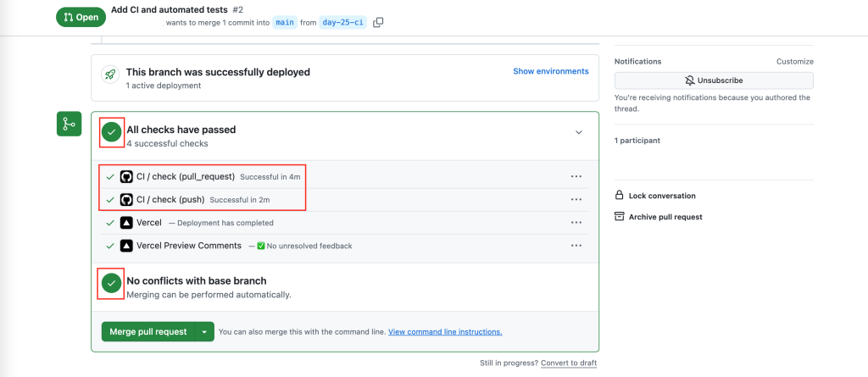
Task: Click Convert to draft link
Action: point(569,363)
